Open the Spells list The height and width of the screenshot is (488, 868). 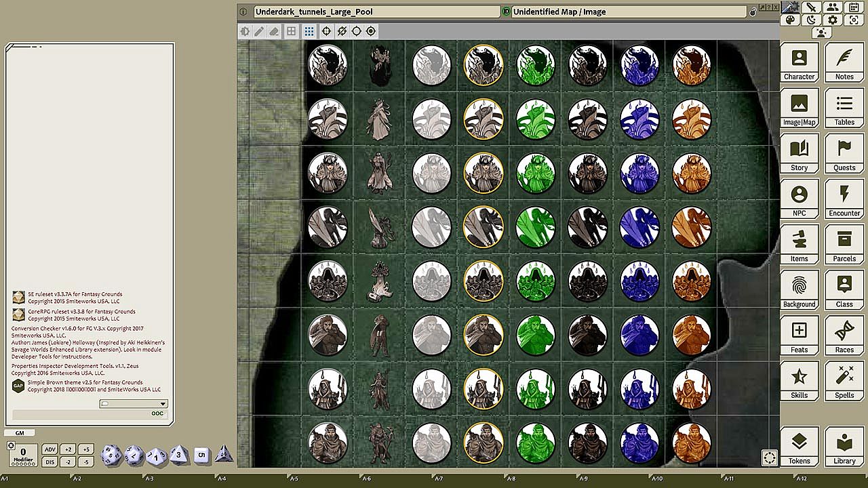844,380
